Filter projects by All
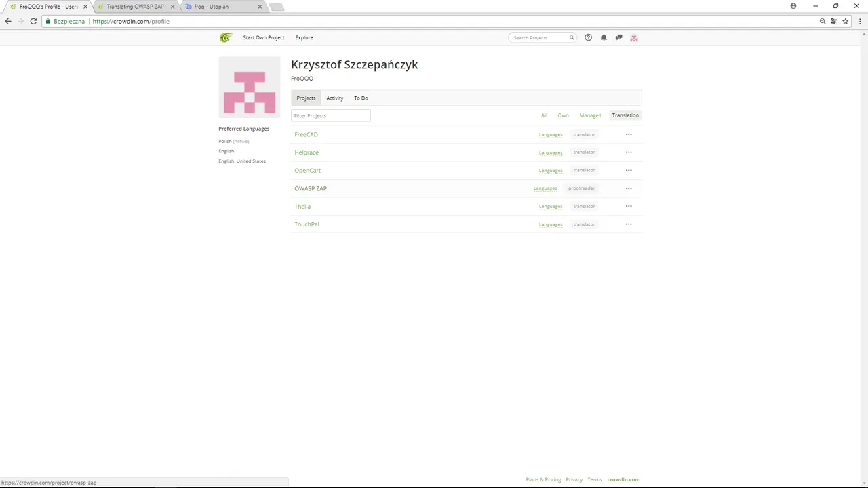Image resolution: width=868 pixels, height=488 pixels. [x=544, y=115]
